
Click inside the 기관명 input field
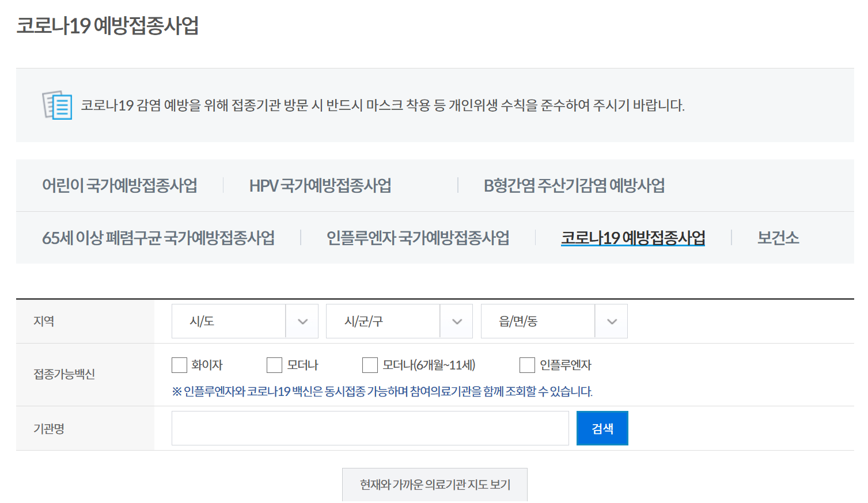pos(370,428)
